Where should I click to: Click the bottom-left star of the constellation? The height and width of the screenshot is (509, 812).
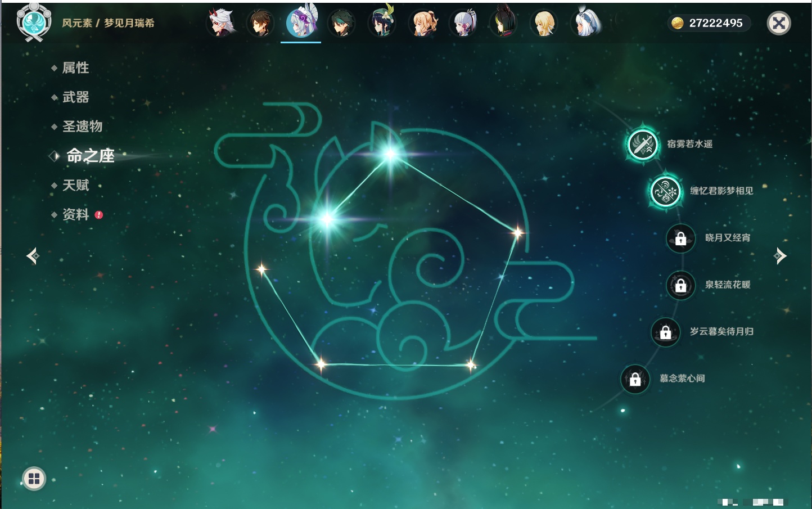pos(321,364)
